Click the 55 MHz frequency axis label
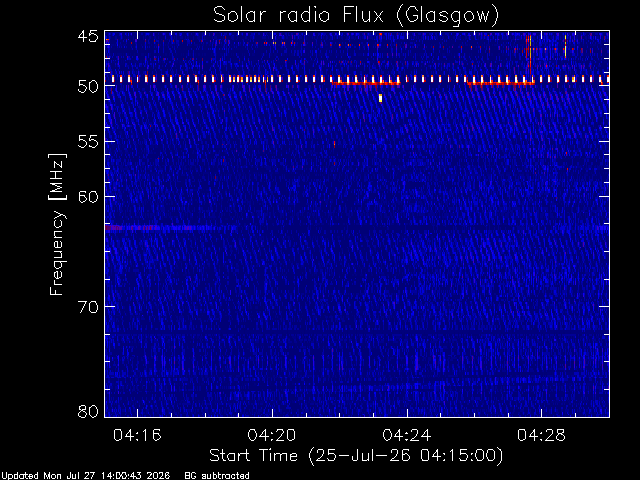640x480 pixels. click(88, 142)
